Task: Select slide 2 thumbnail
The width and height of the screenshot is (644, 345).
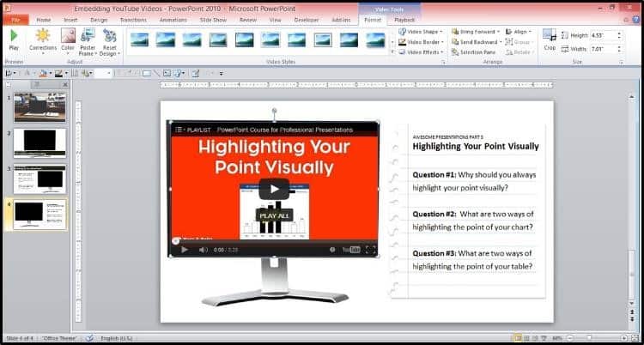Action: [39, 142]
